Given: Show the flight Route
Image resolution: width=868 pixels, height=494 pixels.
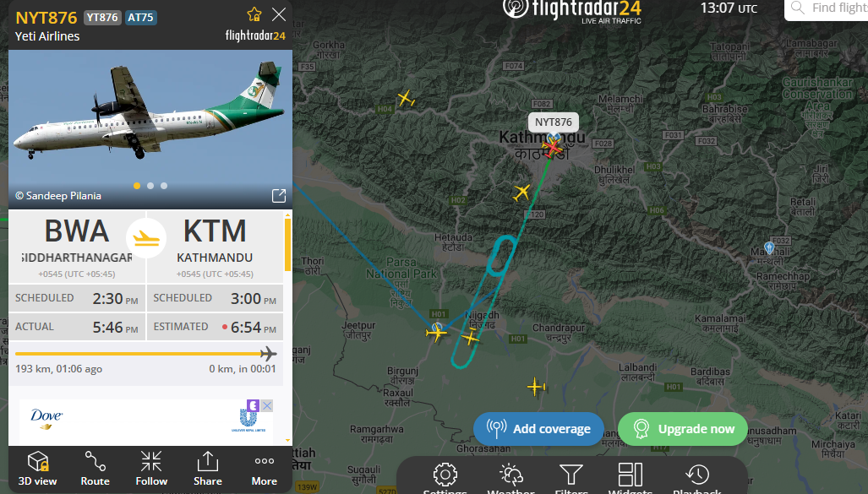Looking at the screenshot, I should click(x=96, y=469).
